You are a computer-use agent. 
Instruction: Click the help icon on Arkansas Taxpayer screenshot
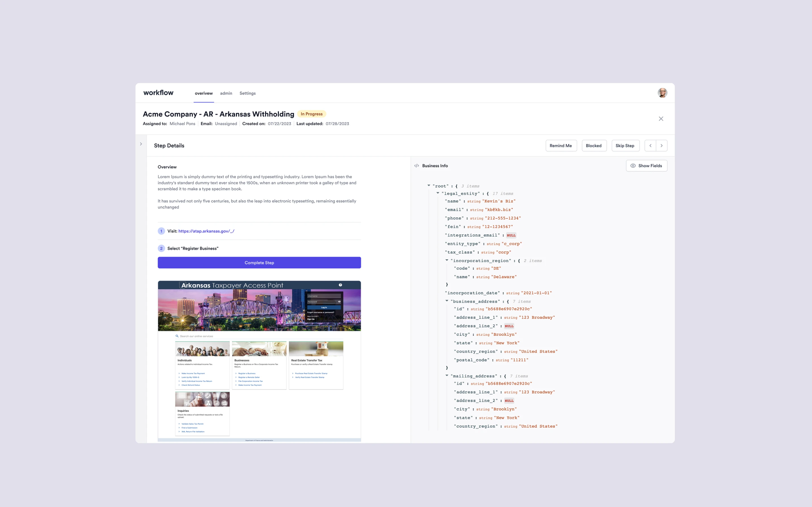click(x=340, y=285)
